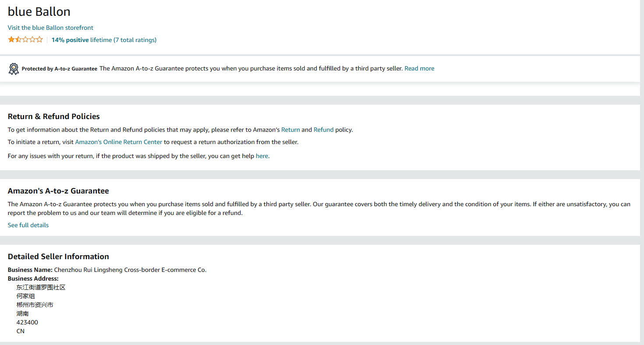Go to Amazon's Online Return Center
The width and height of the screenshot is (644, 345).
click(119, 142)
